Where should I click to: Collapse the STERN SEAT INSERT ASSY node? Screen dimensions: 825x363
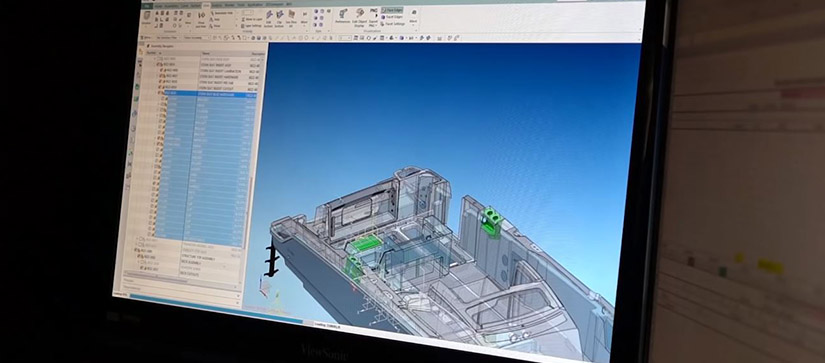click(155, 65)
